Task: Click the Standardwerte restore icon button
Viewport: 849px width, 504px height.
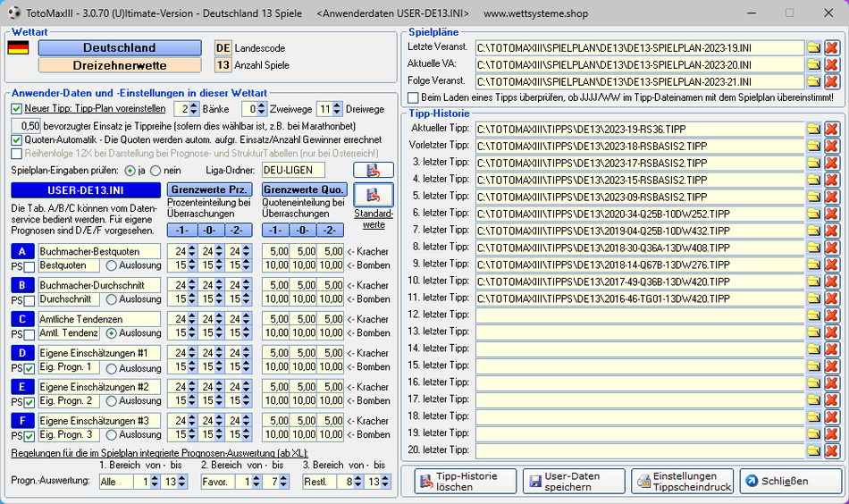Action: [x=373, y=195]
